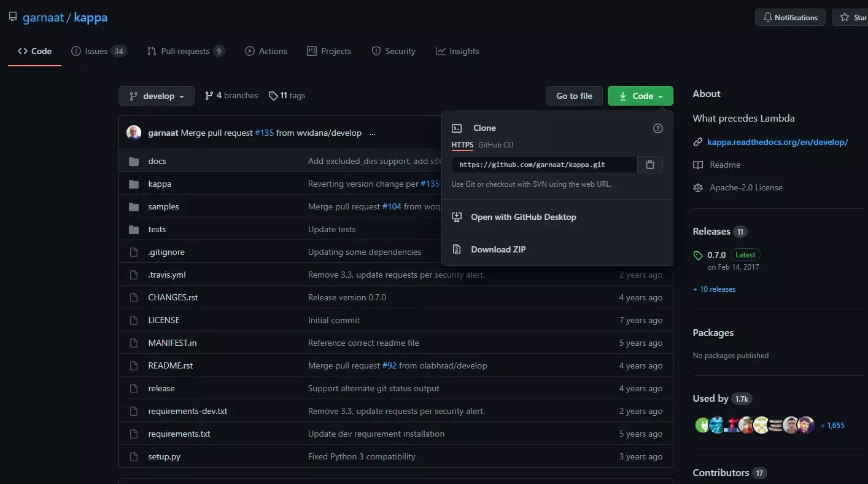Open the release file
Screen dimensions: 868x484
[x=161, y=388]
